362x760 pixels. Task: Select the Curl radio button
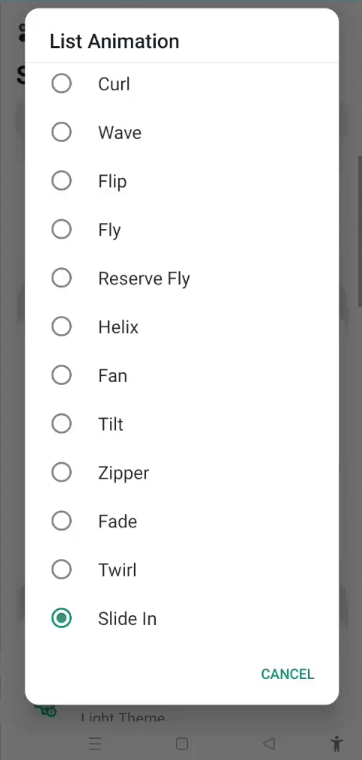pos(62,84)
